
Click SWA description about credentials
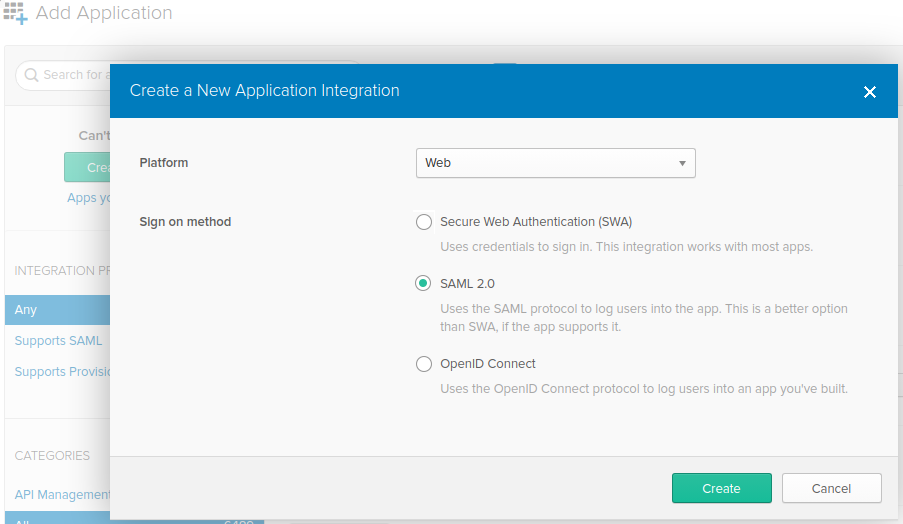click(x=627, y=246)
